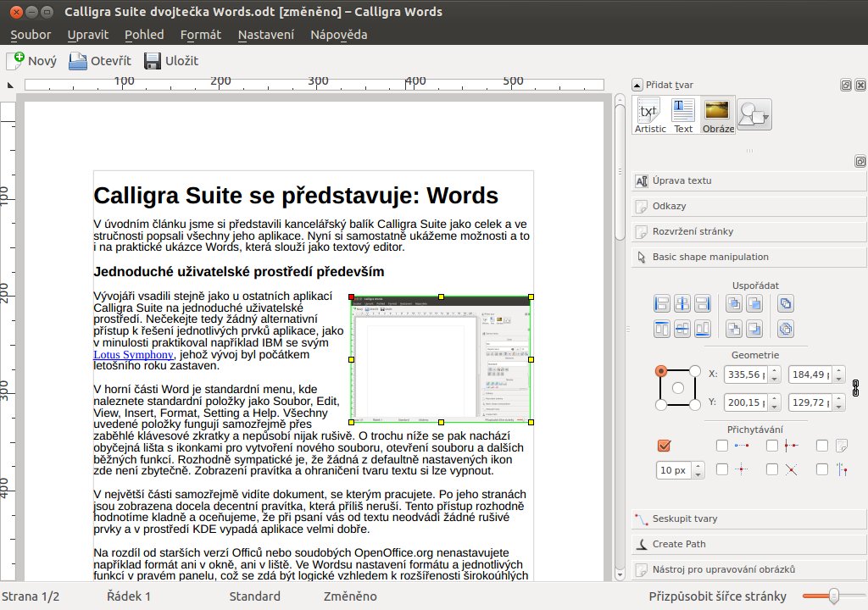This screenshot has height=610, width=868.
Task: Align shapes left in Uspořádat
Action: coord(661,303)
